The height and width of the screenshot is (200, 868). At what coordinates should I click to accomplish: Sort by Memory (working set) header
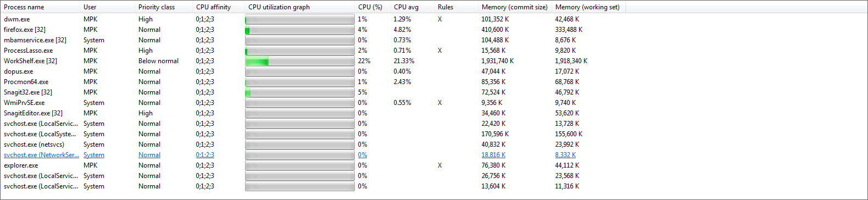coord(588,7)
